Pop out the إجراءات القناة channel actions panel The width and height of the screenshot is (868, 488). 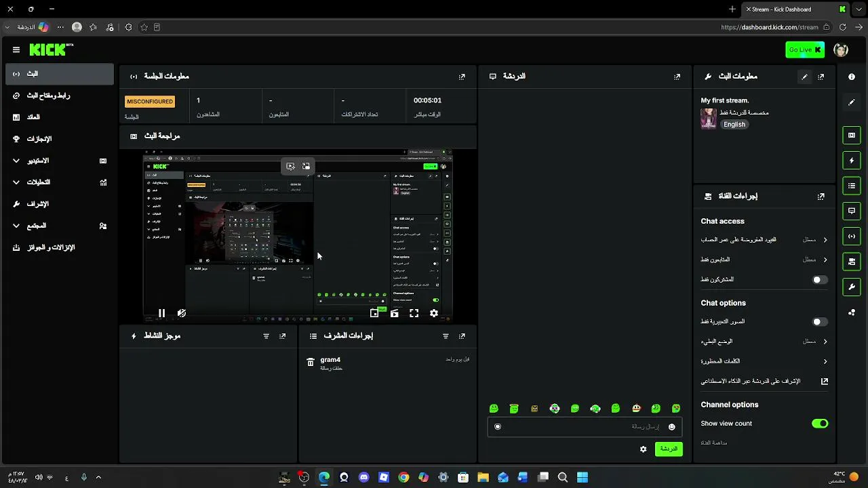(x=821, y=196)
